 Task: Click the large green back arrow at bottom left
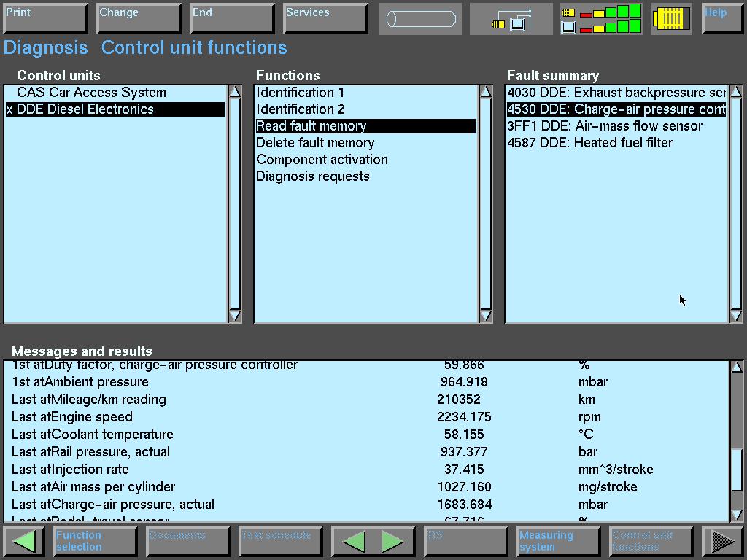pos(25,542)
